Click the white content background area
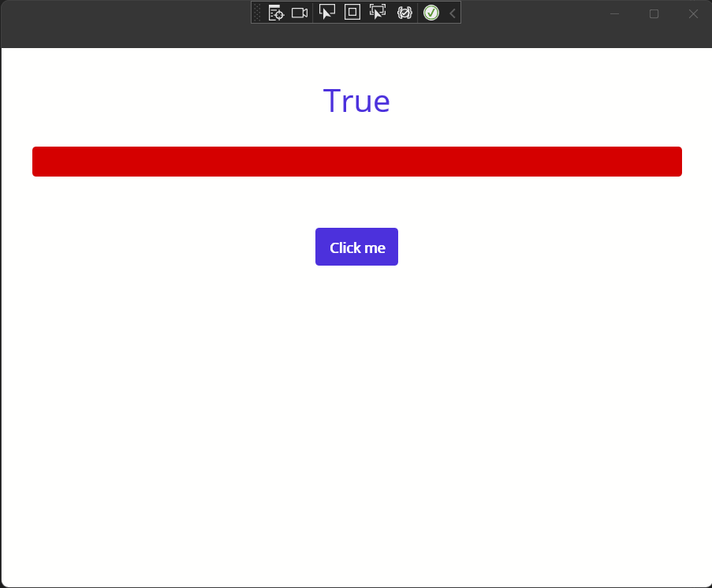Viewport: 712px width, 588px height. click(356, 394)
